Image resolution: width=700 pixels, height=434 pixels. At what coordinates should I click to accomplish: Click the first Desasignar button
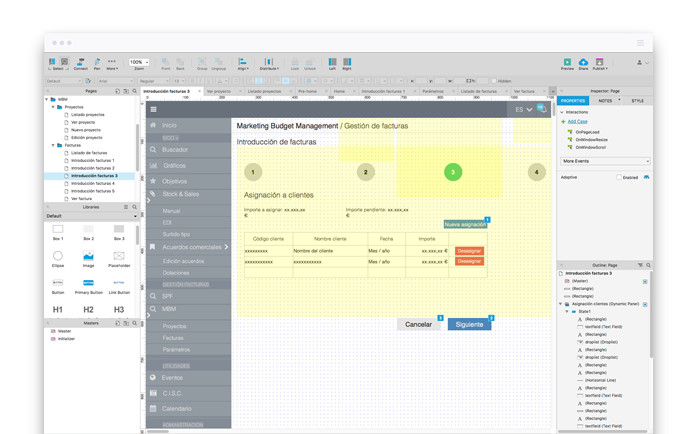pos(469,251)
